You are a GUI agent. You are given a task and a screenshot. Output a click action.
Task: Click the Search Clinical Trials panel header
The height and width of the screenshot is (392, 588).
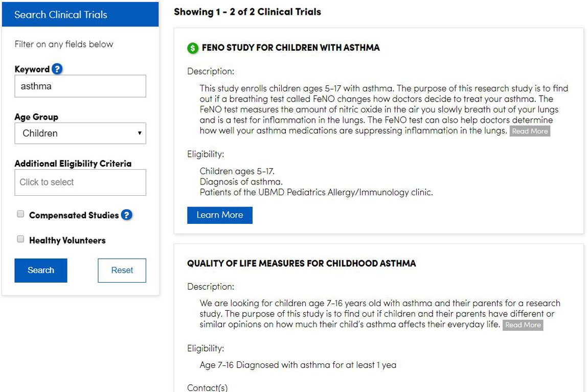coord(80,15)
